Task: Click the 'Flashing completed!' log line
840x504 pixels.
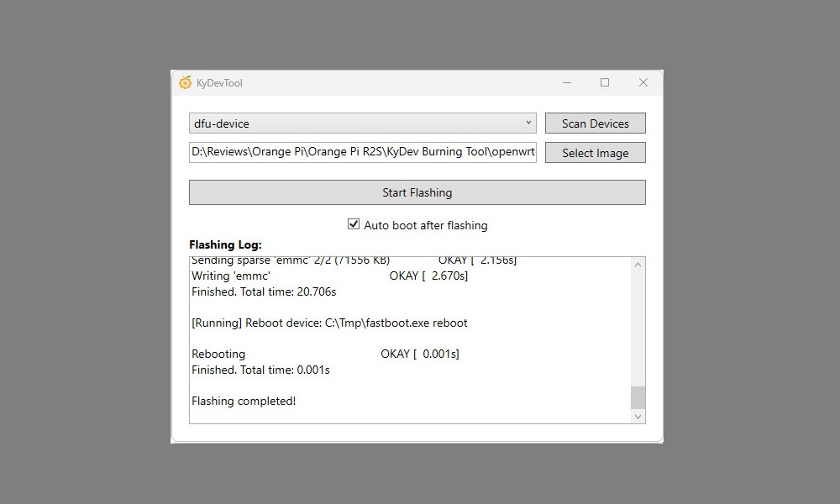Action: (244, 401)
